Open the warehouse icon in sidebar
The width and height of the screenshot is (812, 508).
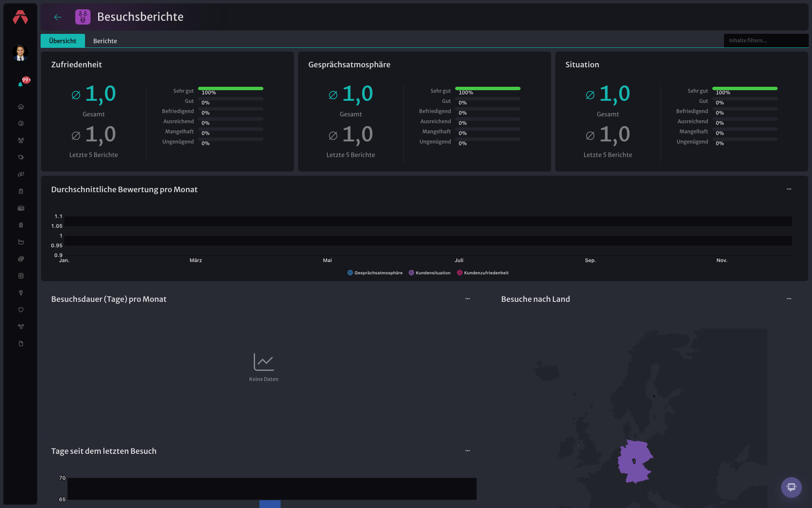coord(21,208)
